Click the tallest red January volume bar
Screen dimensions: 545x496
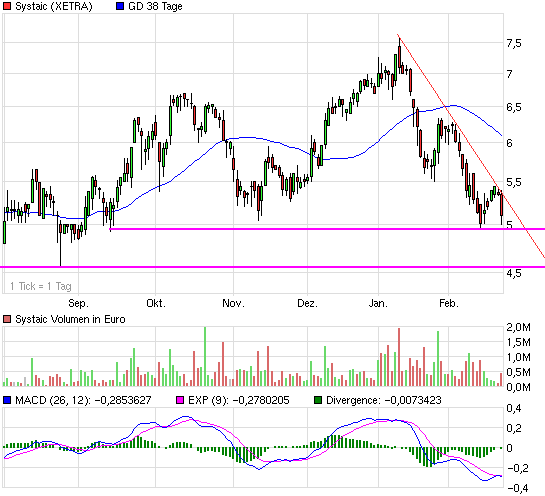point(399,357)
